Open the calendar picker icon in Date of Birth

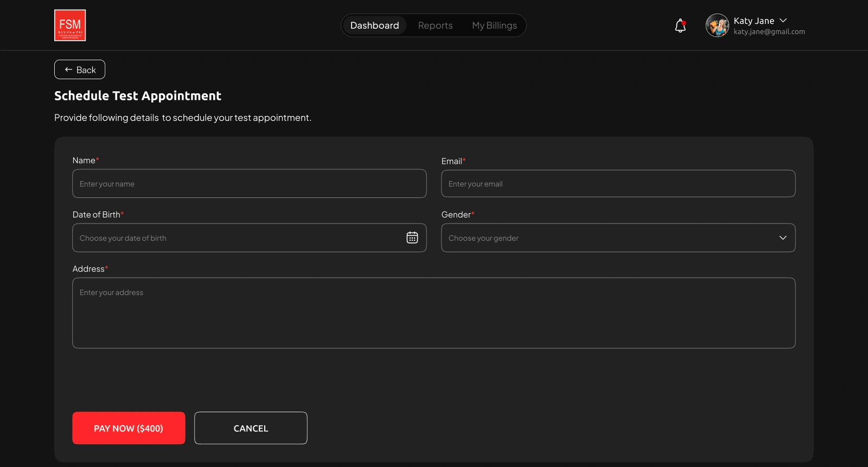point(412,238)
